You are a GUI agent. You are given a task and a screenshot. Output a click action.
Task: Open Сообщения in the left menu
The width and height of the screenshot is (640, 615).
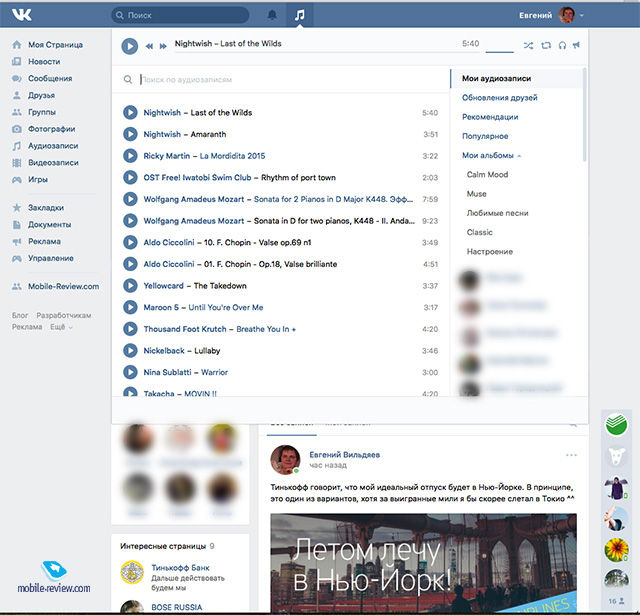click(50, 78)
